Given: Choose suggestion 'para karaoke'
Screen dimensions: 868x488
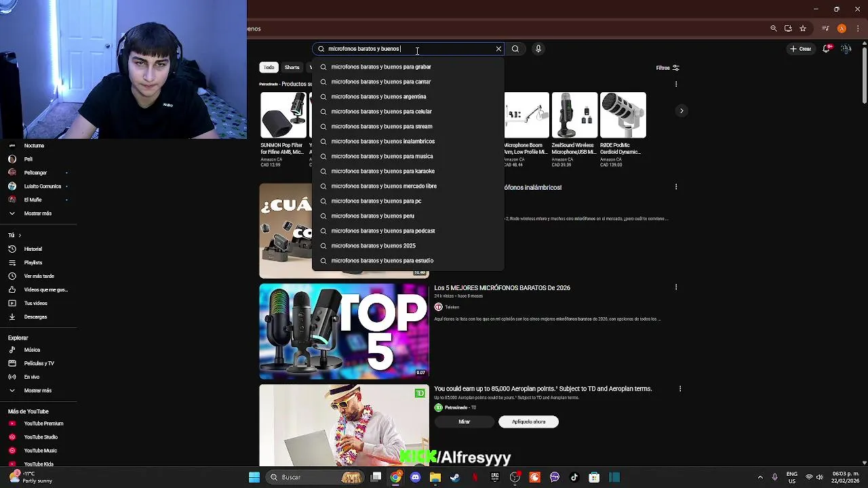Looking at the screenshot, I should [408, 171].
